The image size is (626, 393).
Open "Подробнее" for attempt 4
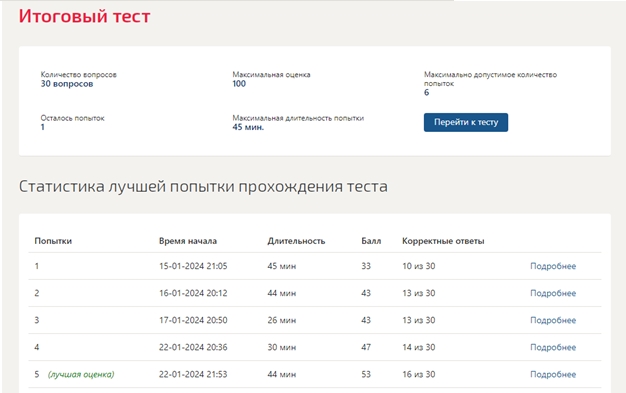click(x=553, y=347)
